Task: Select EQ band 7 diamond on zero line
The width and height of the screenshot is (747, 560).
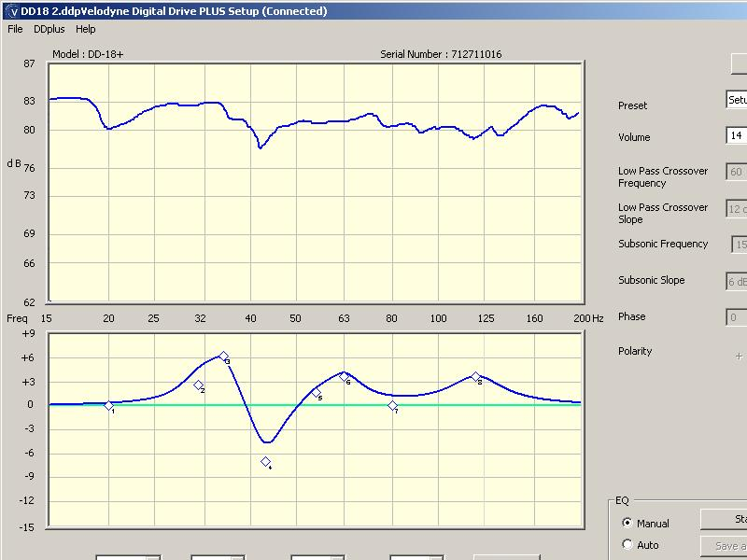Action: (x=392, y=405)
